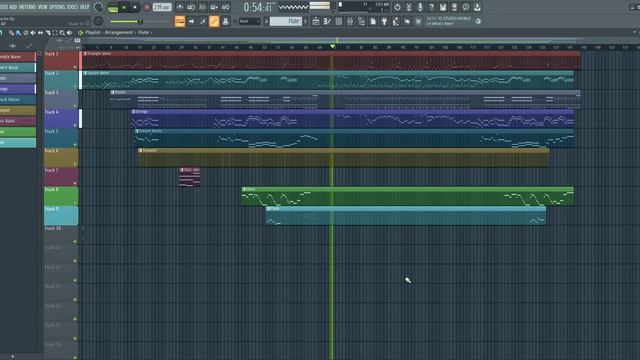Toggle mute dot on Track 8

[75, 202]
